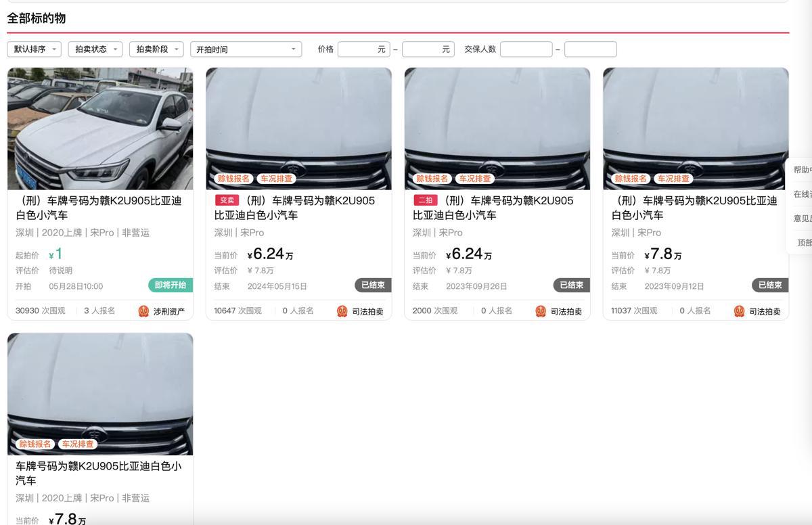The height and width of the screenshot is (525, 812).
Task: Click the 待说明 appraisal value
Action: coord(61,271)
